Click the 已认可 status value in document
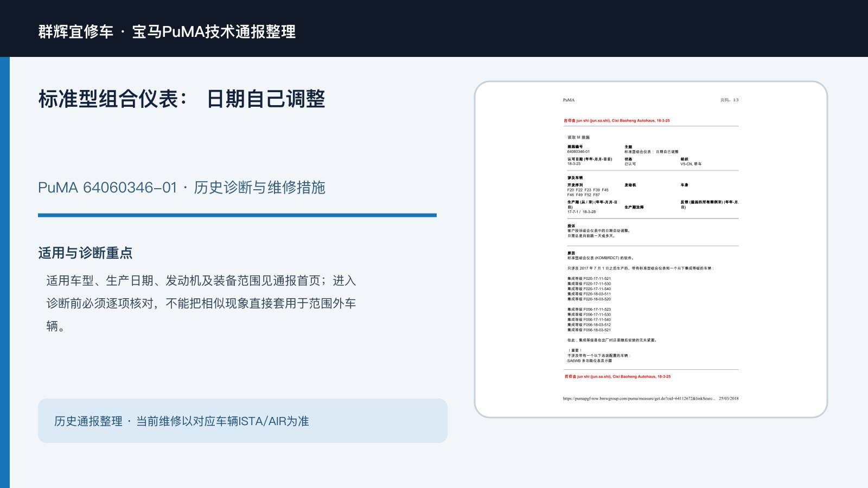The image size is (868, 488). [630, 164]
